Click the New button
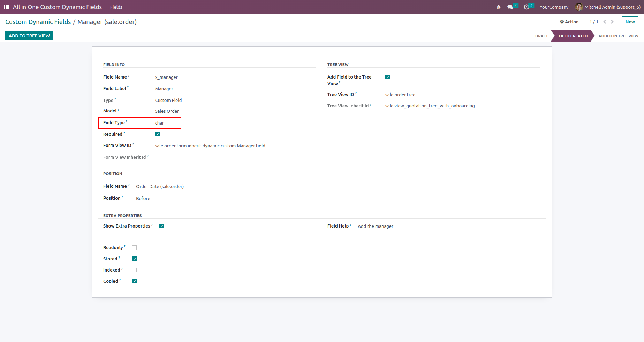Image resolution: width=644 pixels, height=342 pixels. tap(630, 22)
